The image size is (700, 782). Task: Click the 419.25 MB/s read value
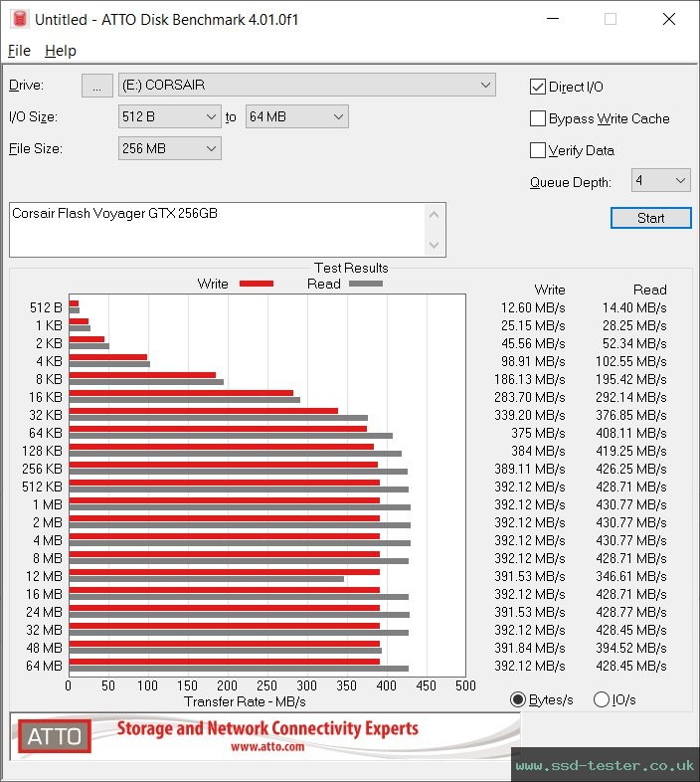[x=631, y=451]
